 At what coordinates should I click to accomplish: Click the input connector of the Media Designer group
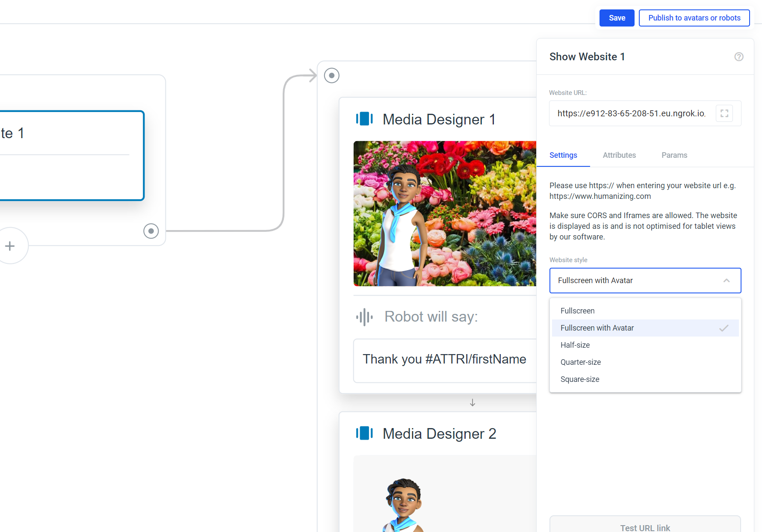331,76
